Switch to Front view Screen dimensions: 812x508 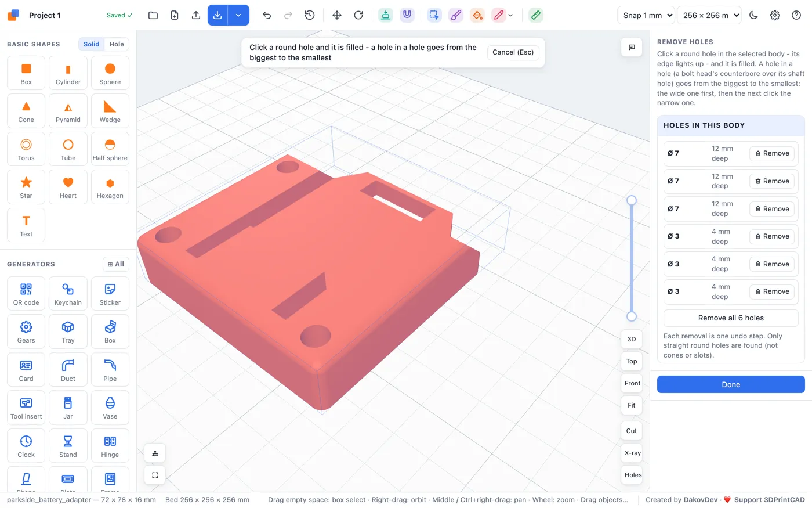click(x=632, y=383)
